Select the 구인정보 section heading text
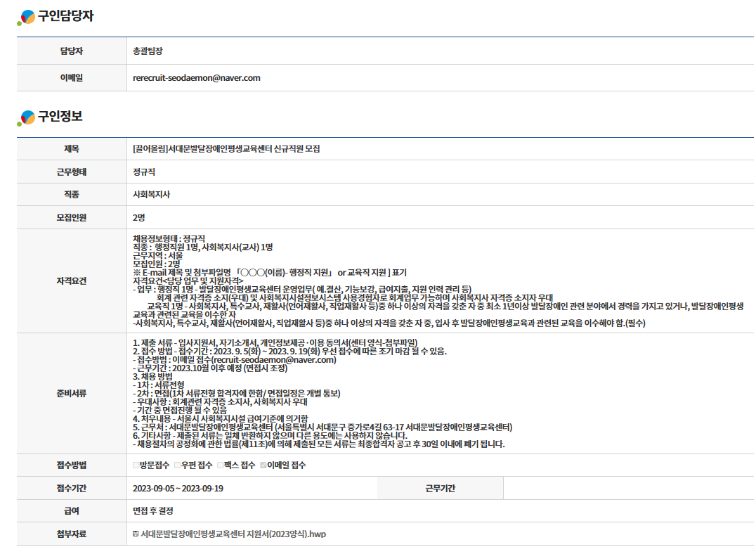 (60, 117)
